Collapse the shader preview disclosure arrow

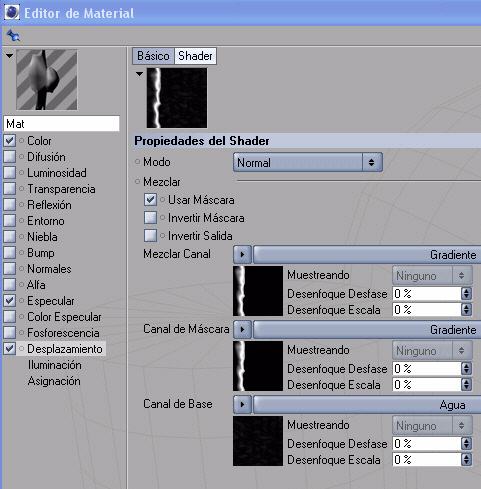click(139, 74)
